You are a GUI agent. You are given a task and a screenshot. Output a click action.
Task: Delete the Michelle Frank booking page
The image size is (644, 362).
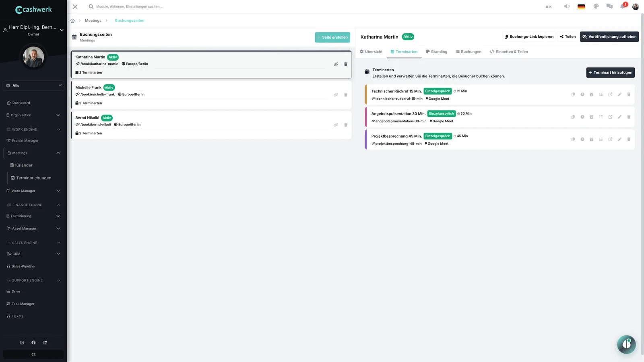[x=346, y=95]
